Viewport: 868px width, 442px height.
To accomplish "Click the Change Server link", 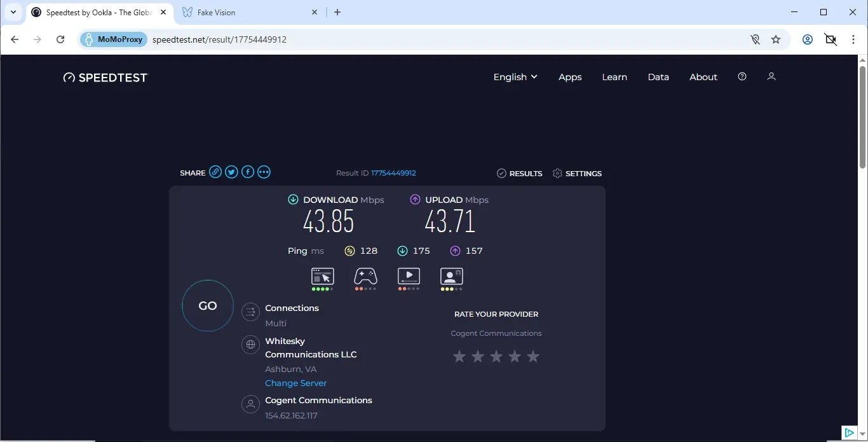I will [295, 383].
